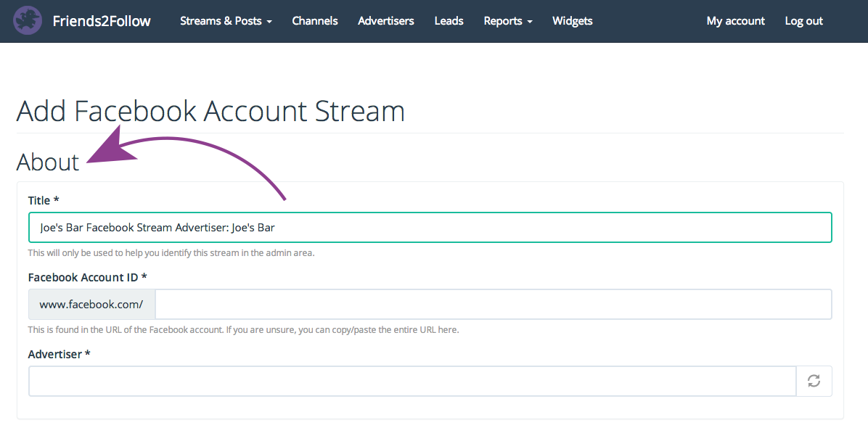Screen dimensions: 868x433
Task: Open My account settings
Action: click(x=736, y=21)
